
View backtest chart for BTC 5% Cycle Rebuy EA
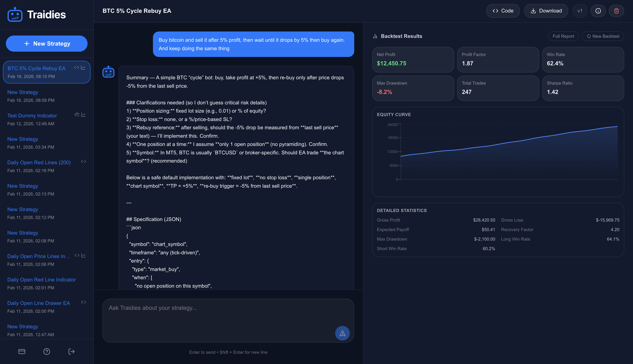tap(84, 68)
